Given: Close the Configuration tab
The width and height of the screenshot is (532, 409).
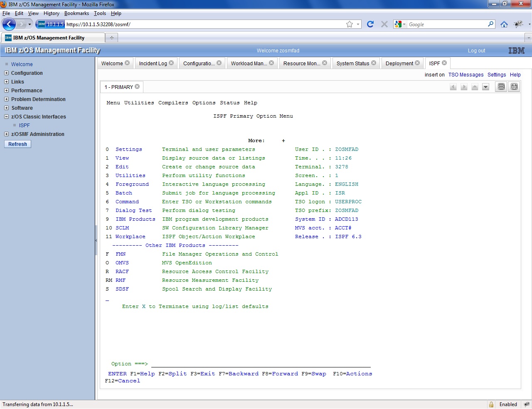Looking at the screenshot, I should click(x=219, y=63).
